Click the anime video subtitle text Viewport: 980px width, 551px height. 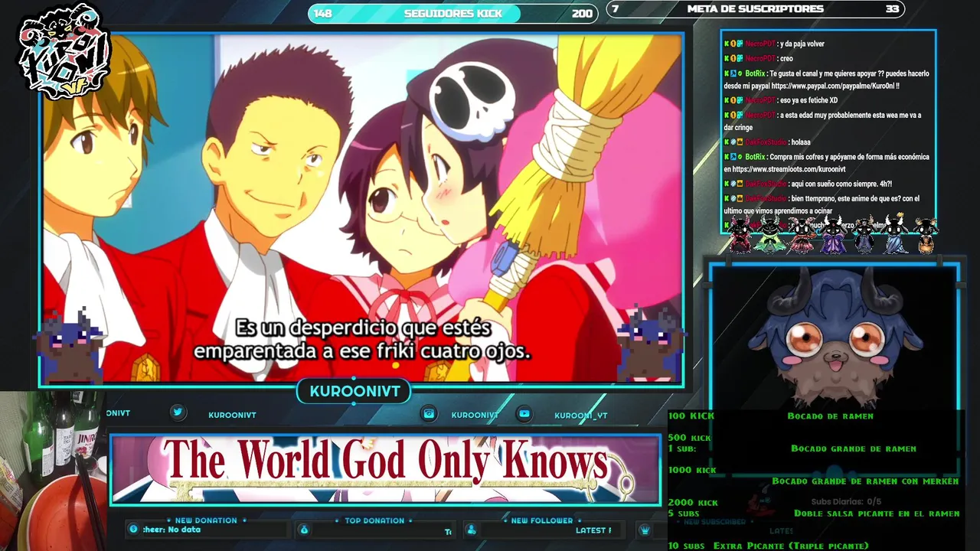[x=362, y=340]
